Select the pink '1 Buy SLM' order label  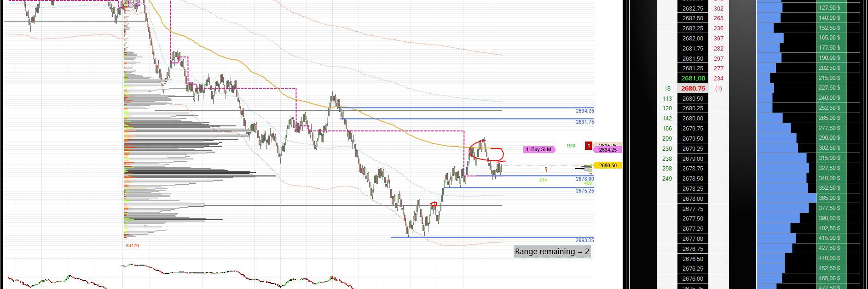click(x=539, y=149)
